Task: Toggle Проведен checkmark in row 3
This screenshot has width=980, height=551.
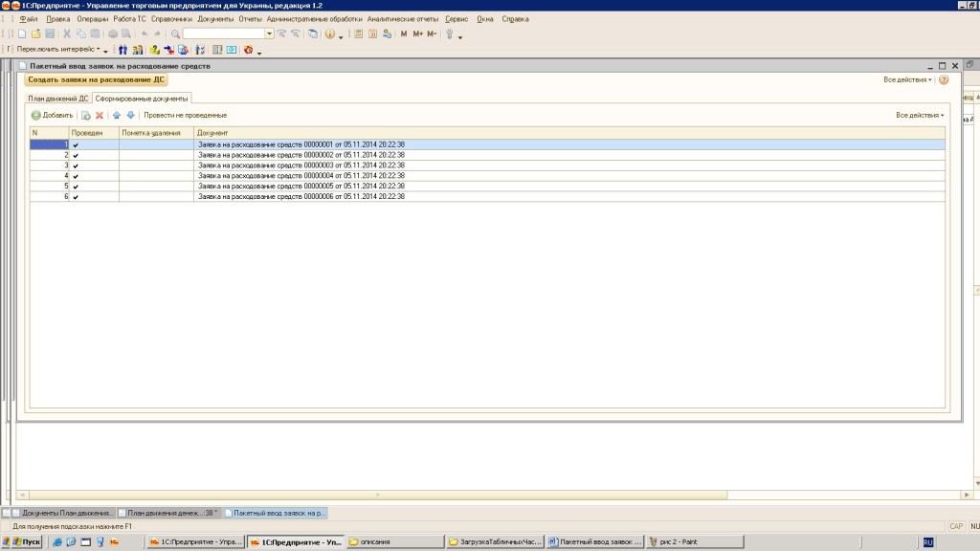Action: pyautogui.click(x=76, y=165)
